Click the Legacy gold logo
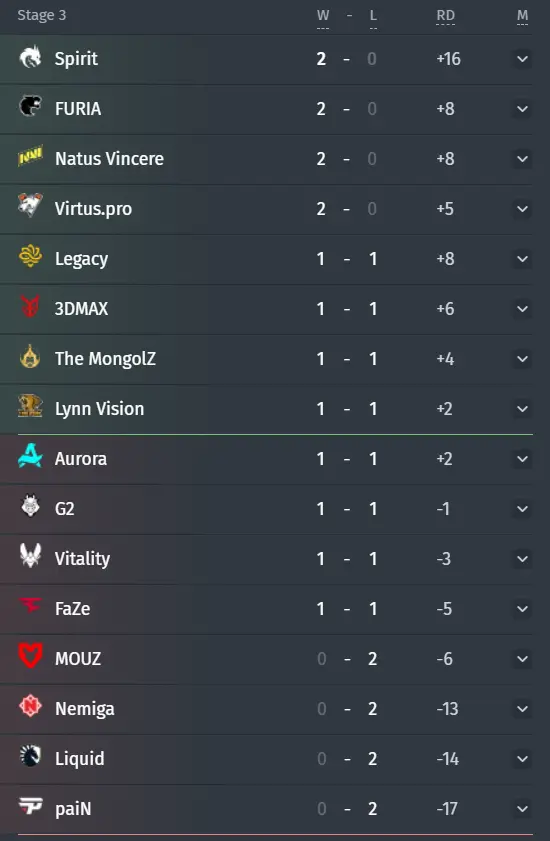 coord(30,256)
